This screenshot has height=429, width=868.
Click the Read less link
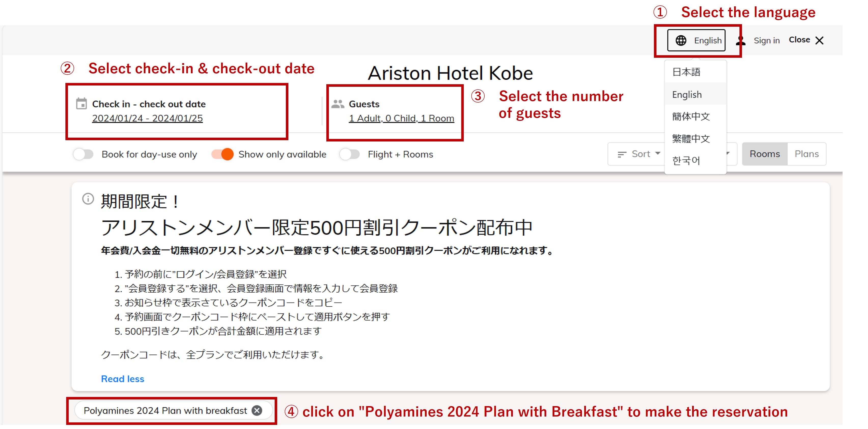point(123,378)
